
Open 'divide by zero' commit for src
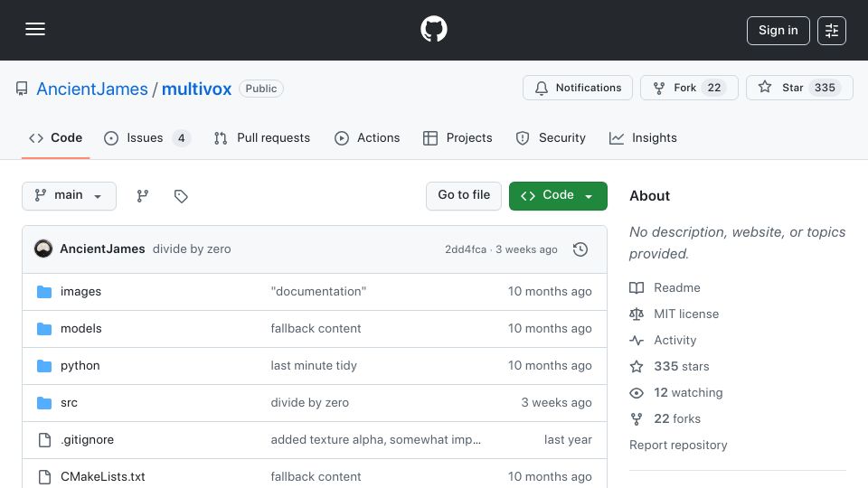click(x=310, y=403)
